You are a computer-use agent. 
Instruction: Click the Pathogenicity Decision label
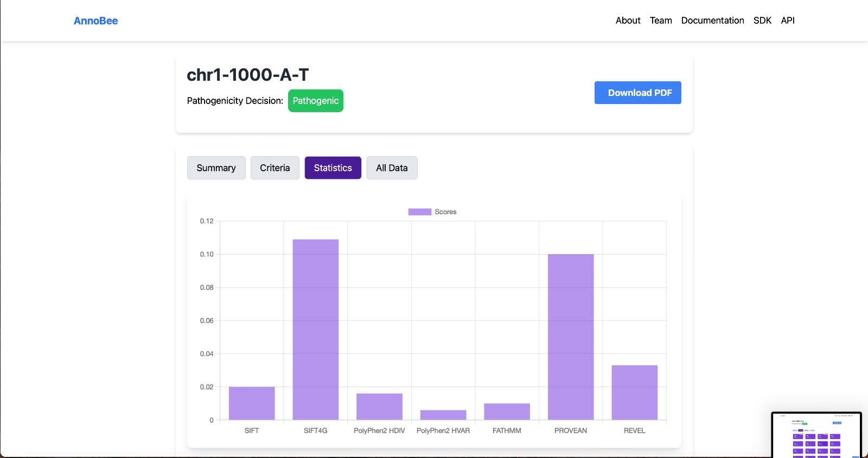point(235,101)
